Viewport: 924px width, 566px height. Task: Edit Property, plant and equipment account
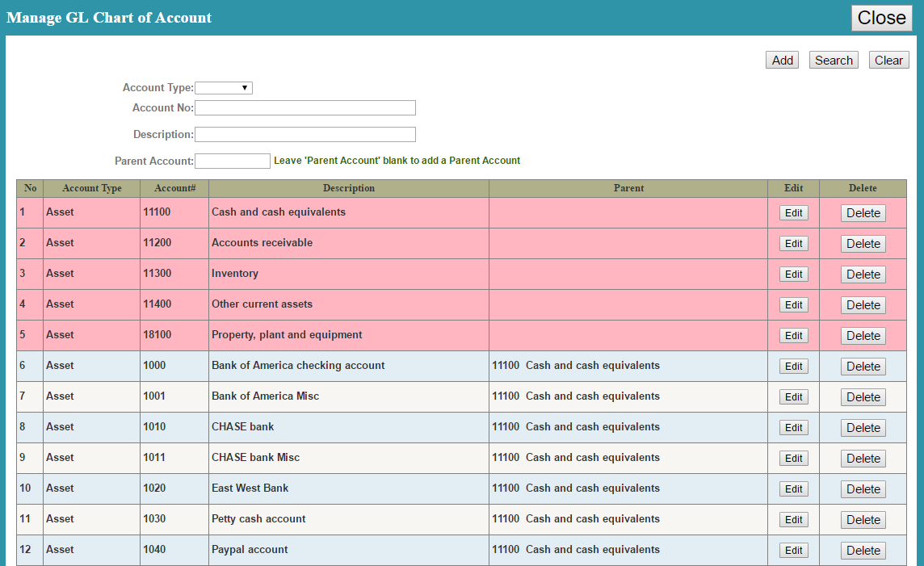793,336
